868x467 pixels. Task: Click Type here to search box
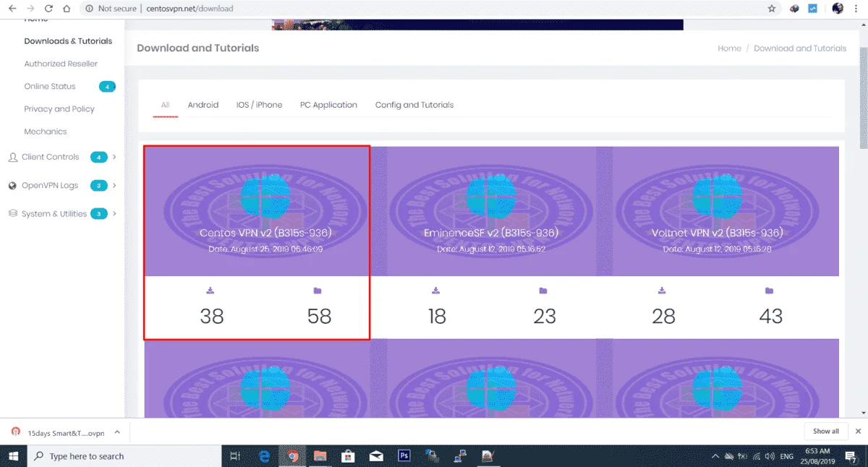124,456
